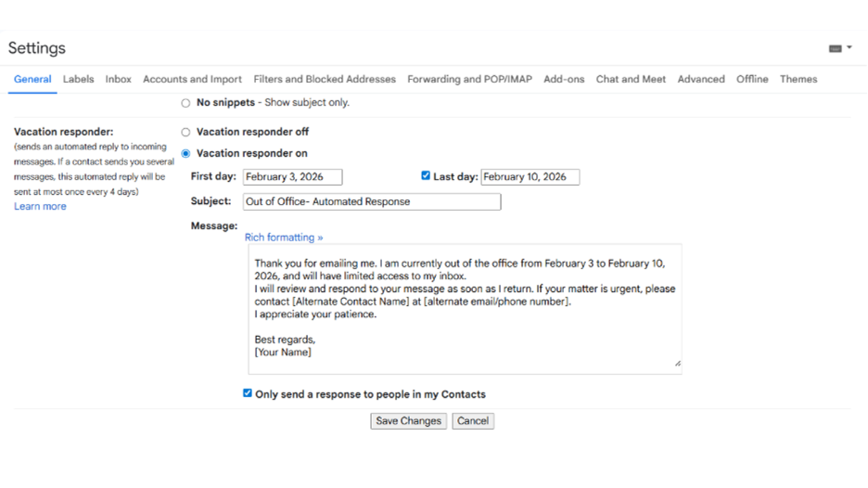
Task: Open the Rich formatting link
Action: tap(284, 238)
